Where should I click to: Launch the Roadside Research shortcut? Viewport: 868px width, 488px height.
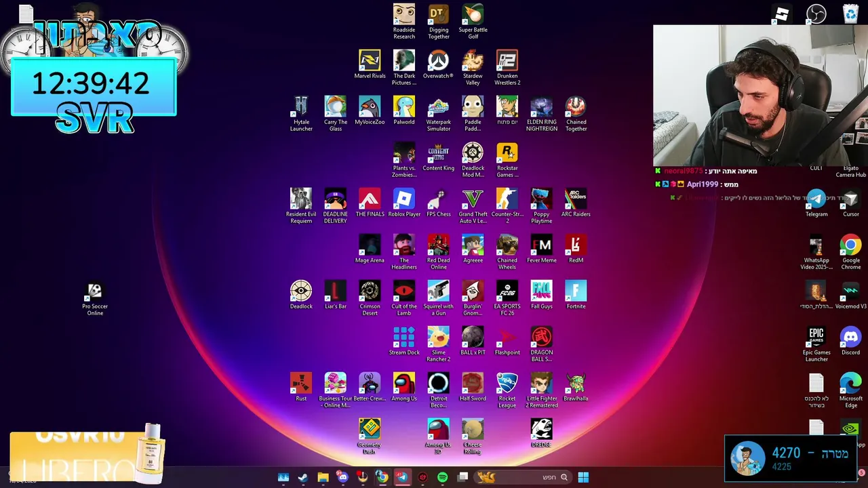click(404, 22)
